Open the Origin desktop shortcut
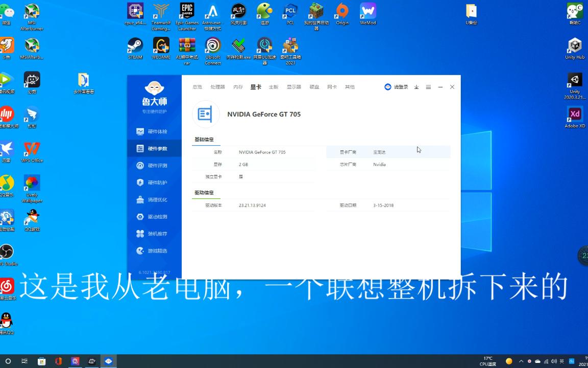The height and width of the screenshot is (368, 588). coord(342,14)
